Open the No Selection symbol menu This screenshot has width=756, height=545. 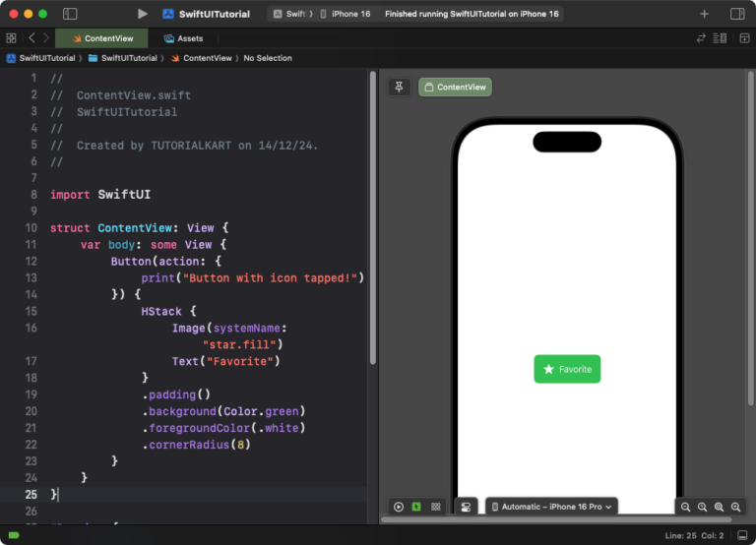pos(268,58)
